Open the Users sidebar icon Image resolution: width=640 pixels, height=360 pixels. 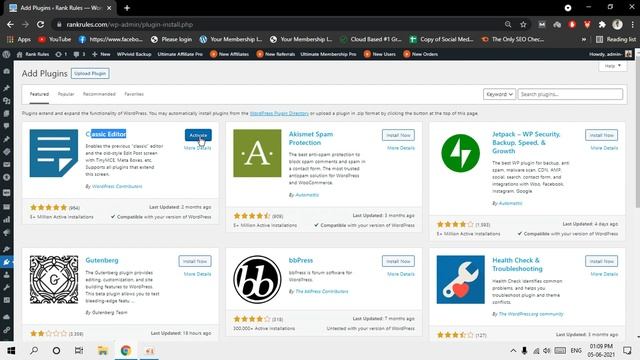(x=7, y=275)
